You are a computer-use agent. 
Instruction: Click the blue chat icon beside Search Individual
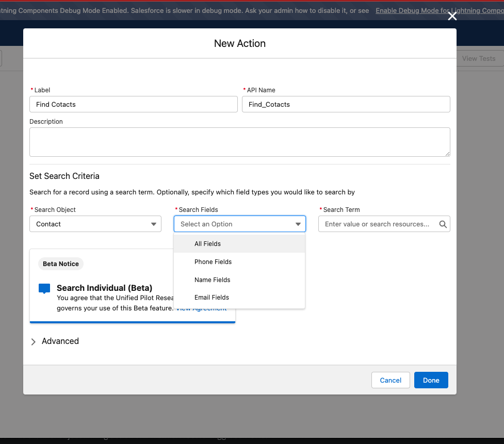tap(44, 288)
